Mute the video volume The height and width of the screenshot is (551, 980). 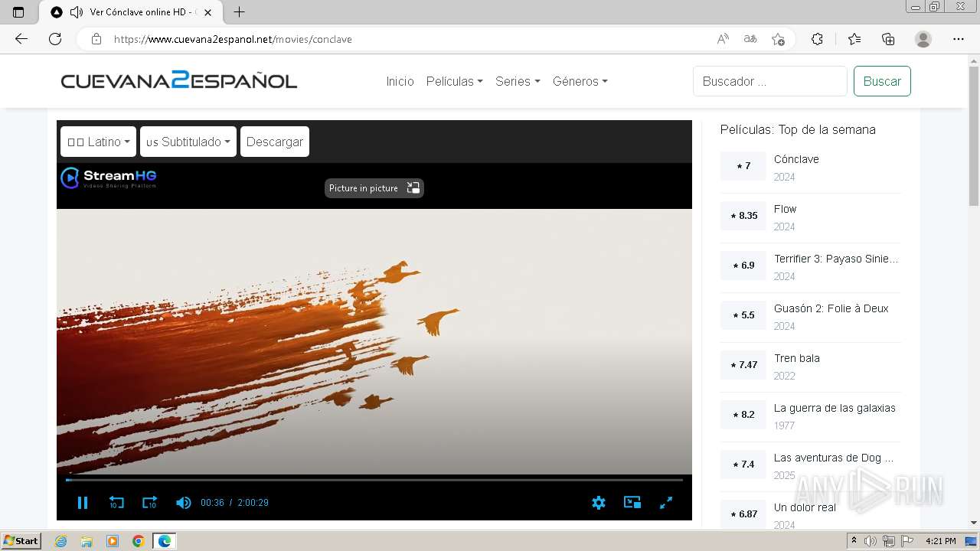[183, 503]
